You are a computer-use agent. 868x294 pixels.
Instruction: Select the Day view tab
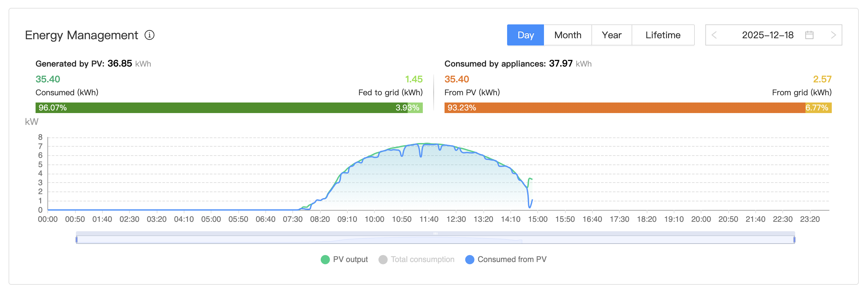(x=525, y=35)
